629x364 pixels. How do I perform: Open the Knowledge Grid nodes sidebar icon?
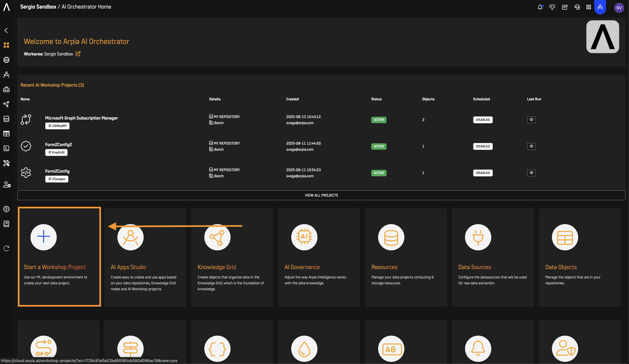(x=7, y=104)
